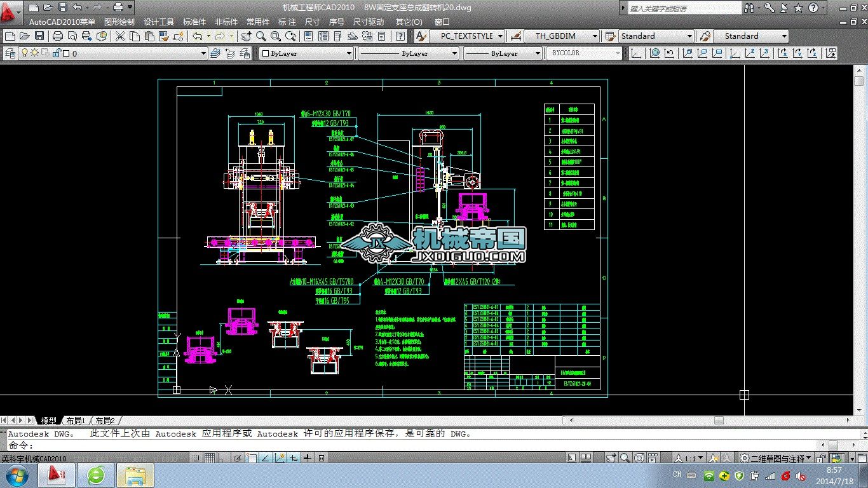
Task: Click the Cut (scissors) icon
Action: [119, 36]
